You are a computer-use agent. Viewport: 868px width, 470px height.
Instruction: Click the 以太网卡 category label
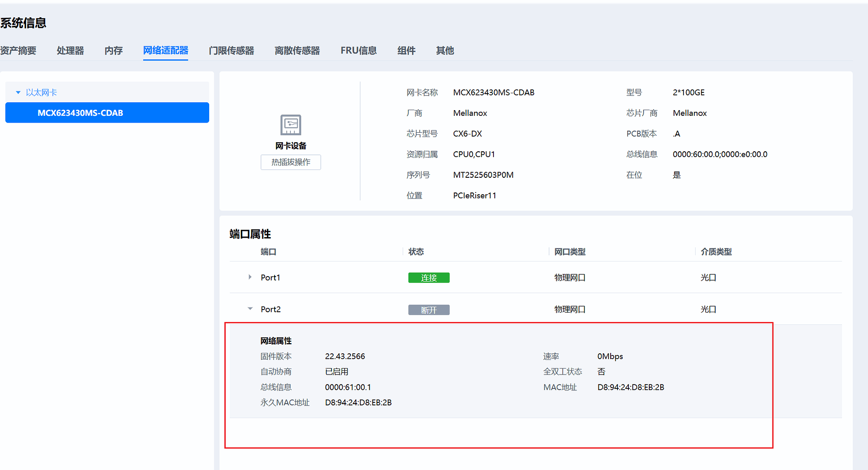41,92
